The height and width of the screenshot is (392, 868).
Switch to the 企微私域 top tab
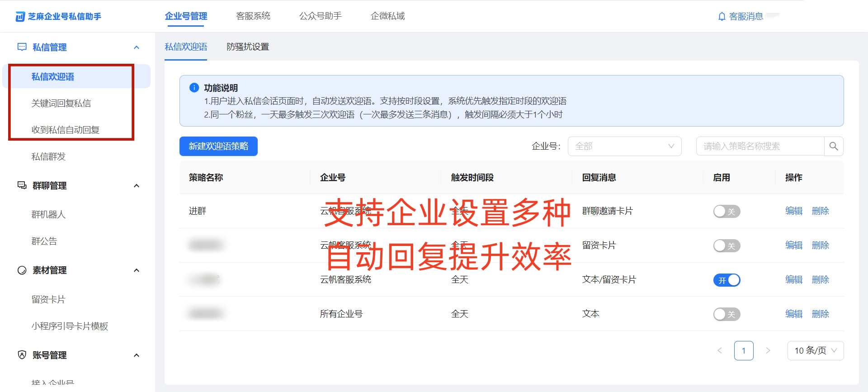387,16
